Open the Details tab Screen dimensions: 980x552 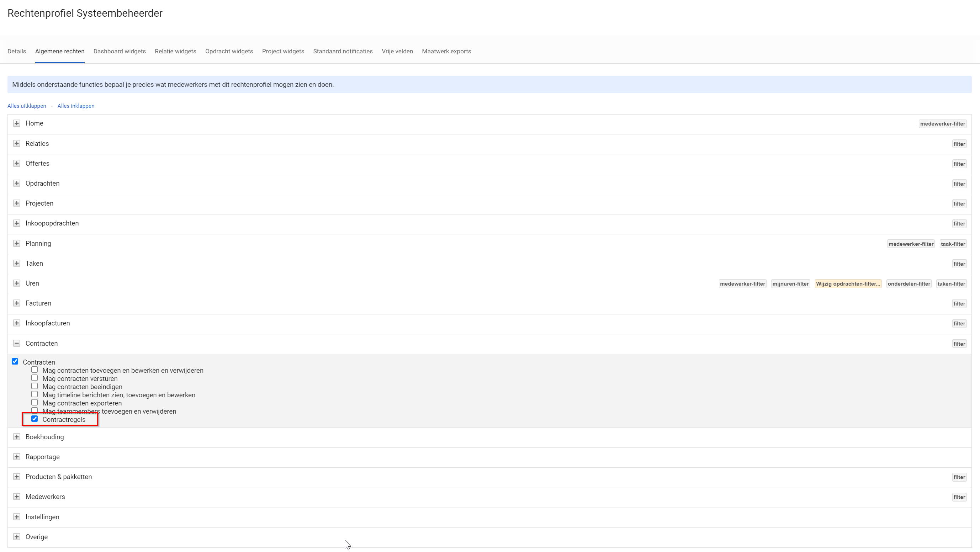[x=17, y=51]
